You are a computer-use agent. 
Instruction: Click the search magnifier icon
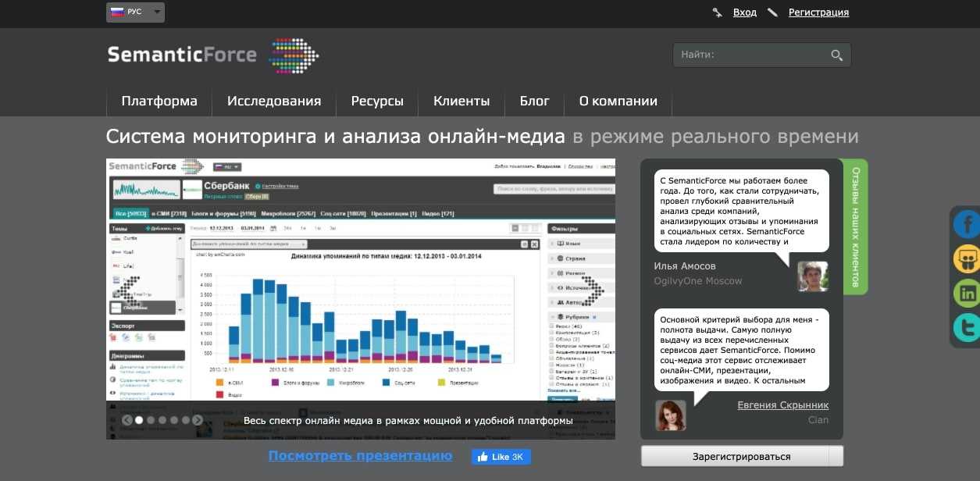[836, 55]
